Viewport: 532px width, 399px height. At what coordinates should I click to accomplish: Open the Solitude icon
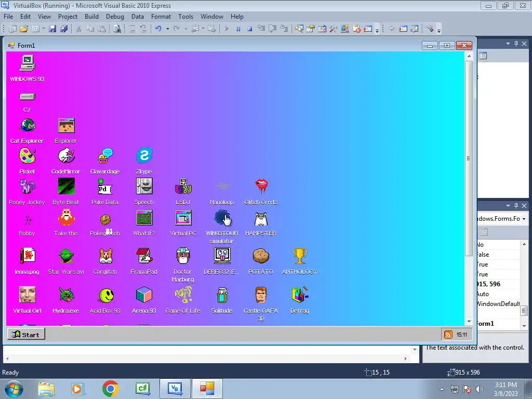(222, 295)
